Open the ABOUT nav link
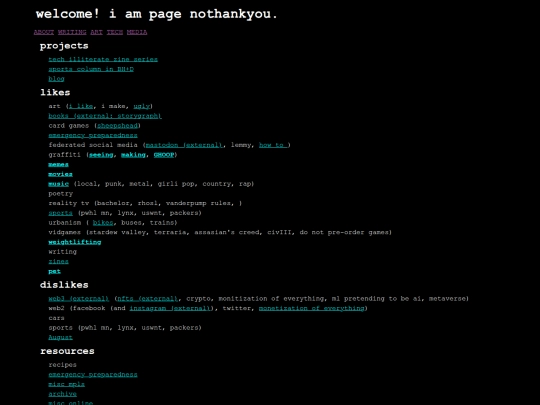This screenshot has height=405, width=540. [x=44, y=32]
